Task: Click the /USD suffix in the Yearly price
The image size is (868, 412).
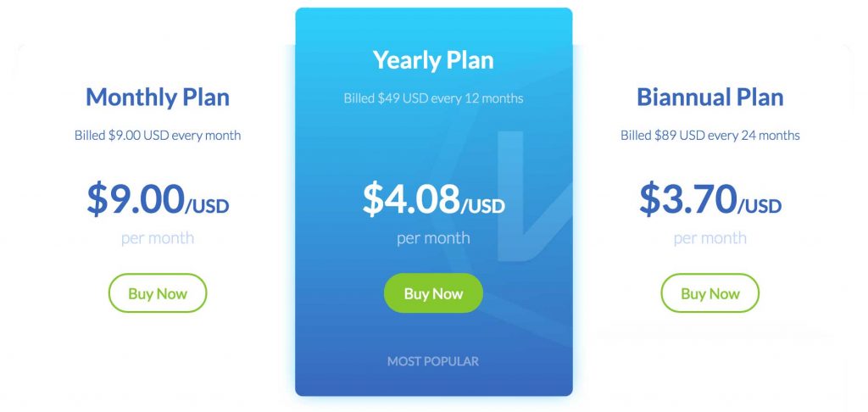Action: [x=482, y=207]
